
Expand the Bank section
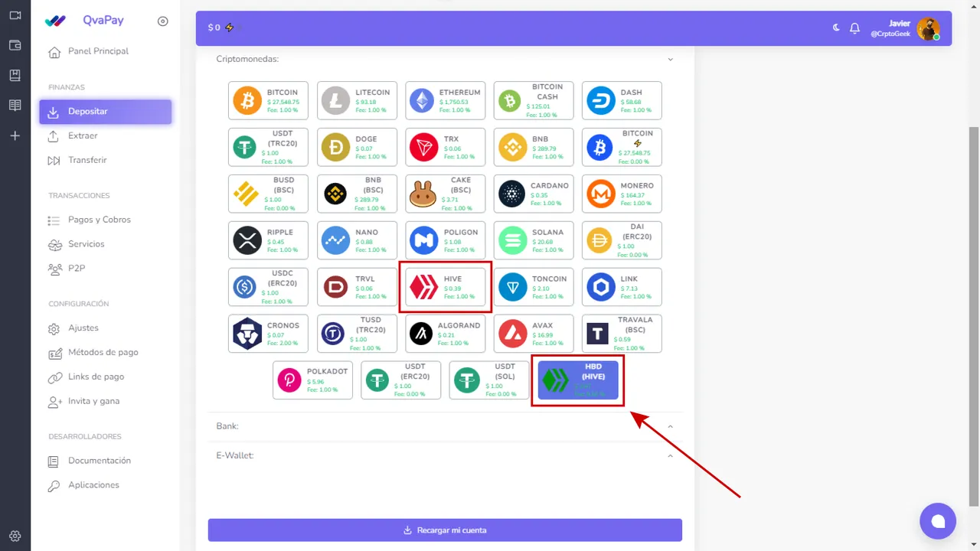coord(444,426)
